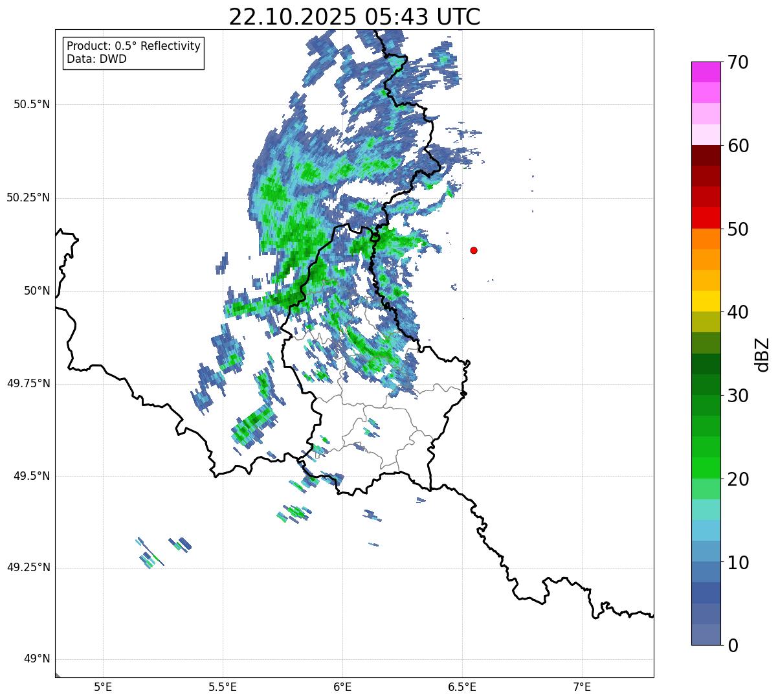Click the longitude label 5.5°E

tap(223, 687)
